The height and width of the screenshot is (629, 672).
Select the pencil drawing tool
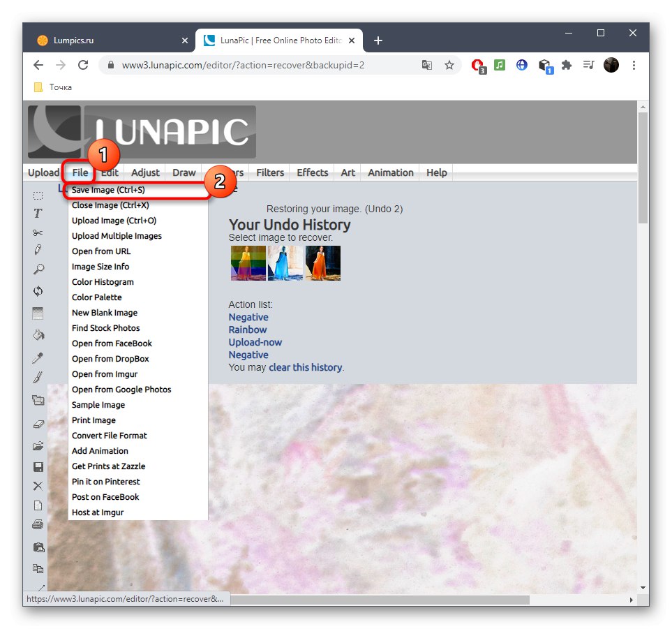click(38, 249)
